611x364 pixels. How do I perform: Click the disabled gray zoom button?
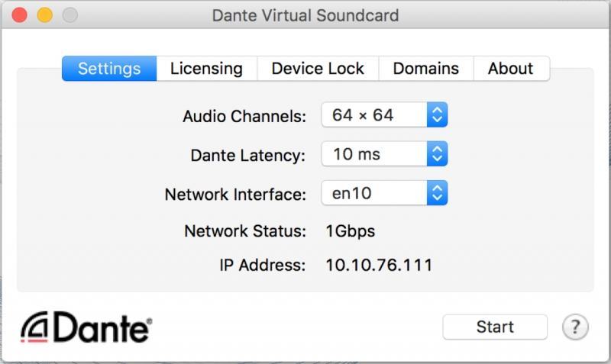point(70,15)
